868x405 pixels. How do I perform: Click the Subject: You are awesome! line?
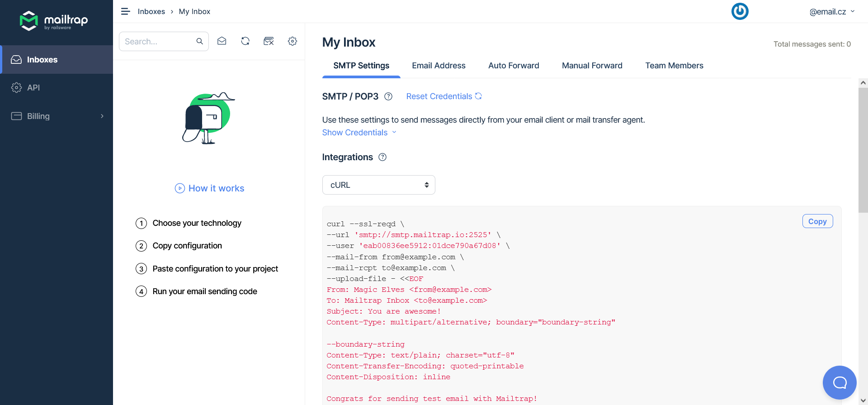click(383, 311)
